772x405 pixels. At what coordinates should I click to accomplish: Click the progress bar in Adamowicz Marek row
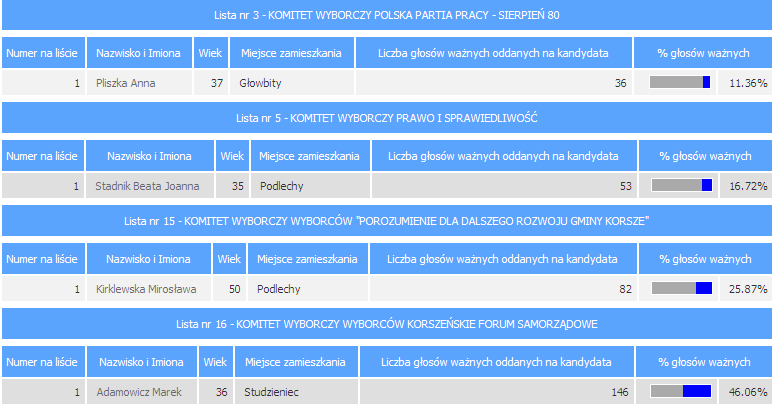[681, 391]
